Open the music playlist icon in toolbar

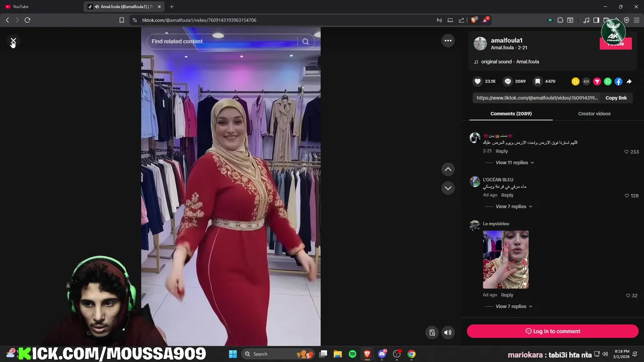[x=586, y=20]
